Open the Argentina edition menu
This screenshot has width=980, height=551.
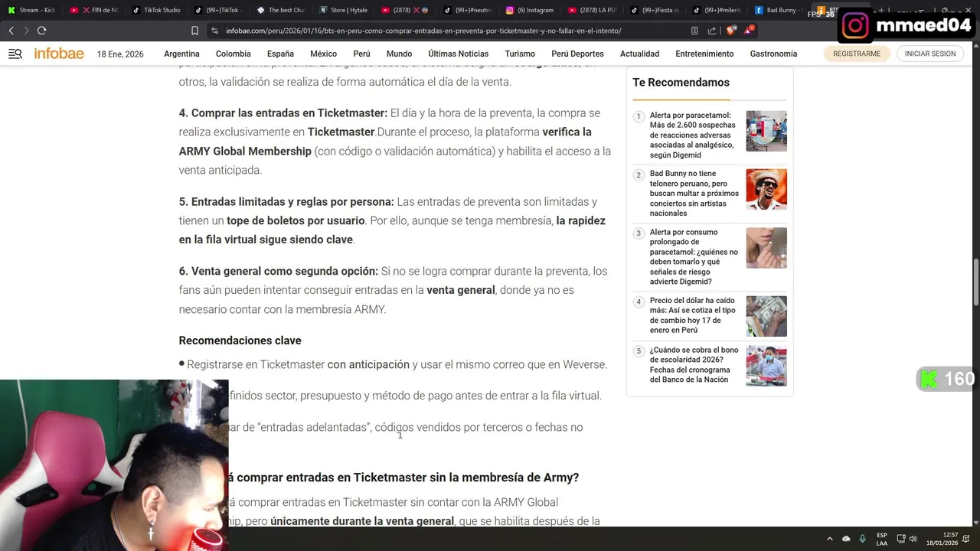click(181, 54)
